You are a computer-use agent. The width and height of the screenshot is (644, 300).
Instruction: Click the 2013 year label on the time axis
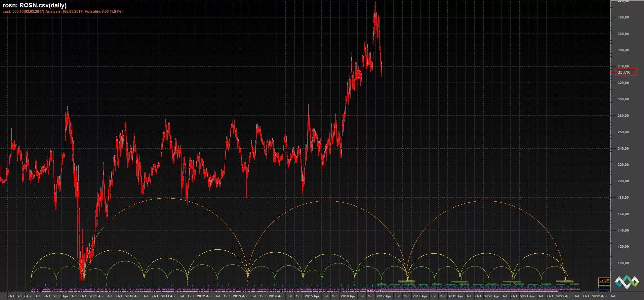[x=237, y=296]
